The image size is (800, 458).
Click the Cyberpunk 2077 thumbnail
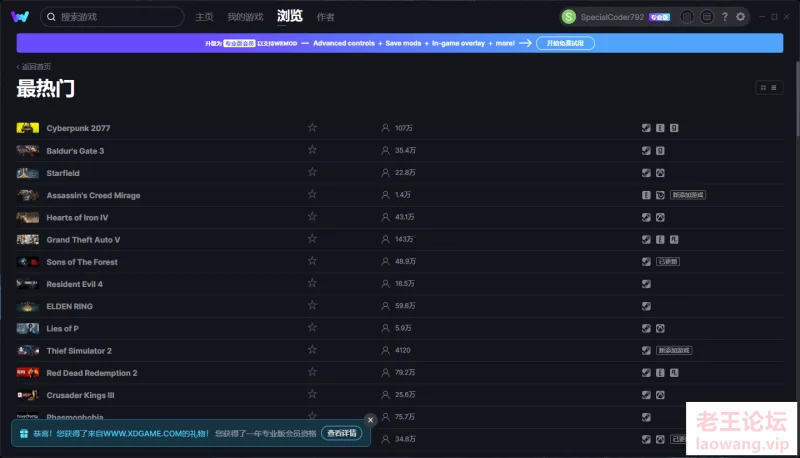coord(28,128)
